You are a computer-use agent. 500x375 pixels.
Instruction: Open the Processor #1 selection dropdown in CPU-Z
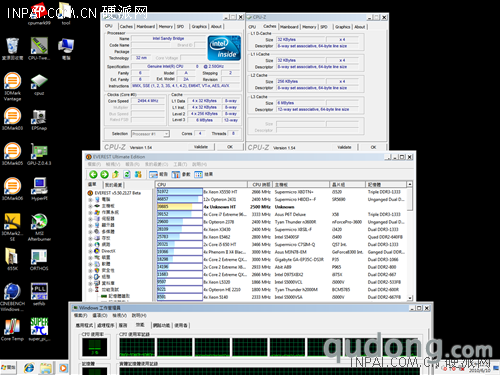tap(150, 134)
